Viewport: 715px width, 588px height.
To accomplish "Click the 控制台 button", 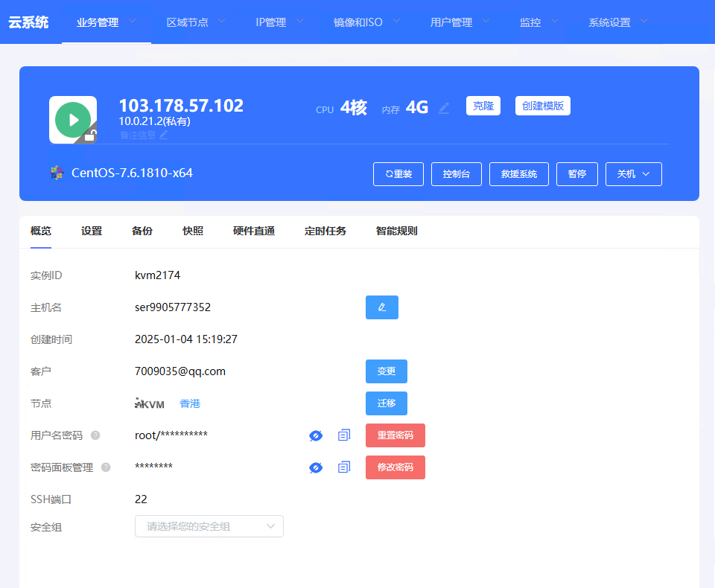I will 456,173.
